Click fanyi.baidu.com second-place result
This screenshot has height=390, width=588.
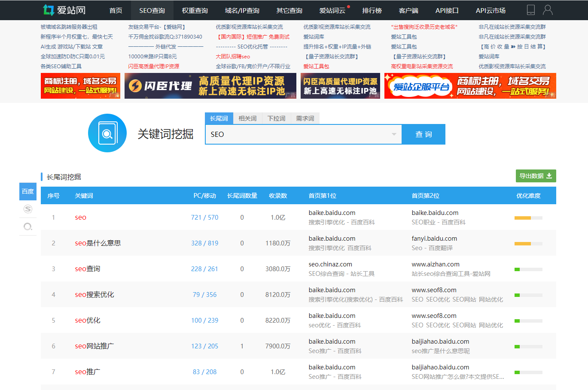(x=434, y=239)
